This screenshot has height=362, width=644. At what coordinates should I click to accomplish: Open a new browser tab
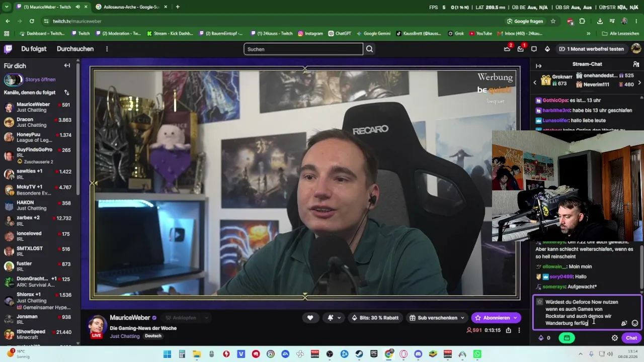178,7
